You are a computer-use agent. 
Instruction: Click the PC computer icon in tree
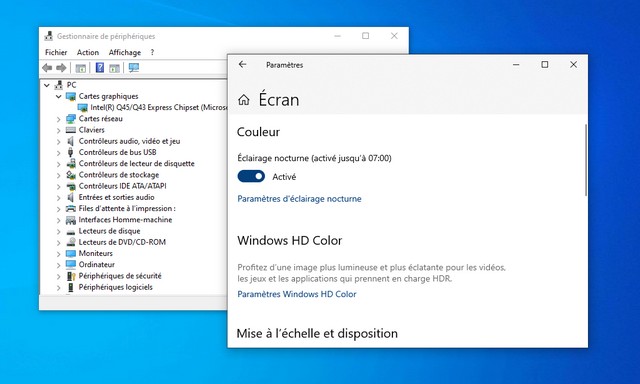pos(59,85)
